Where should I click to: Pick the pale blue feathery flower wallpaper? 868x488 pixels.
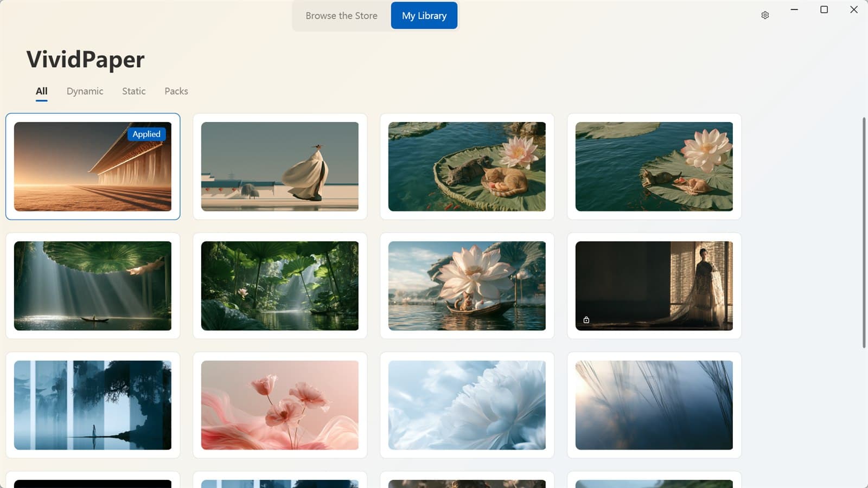pos(467,405)
